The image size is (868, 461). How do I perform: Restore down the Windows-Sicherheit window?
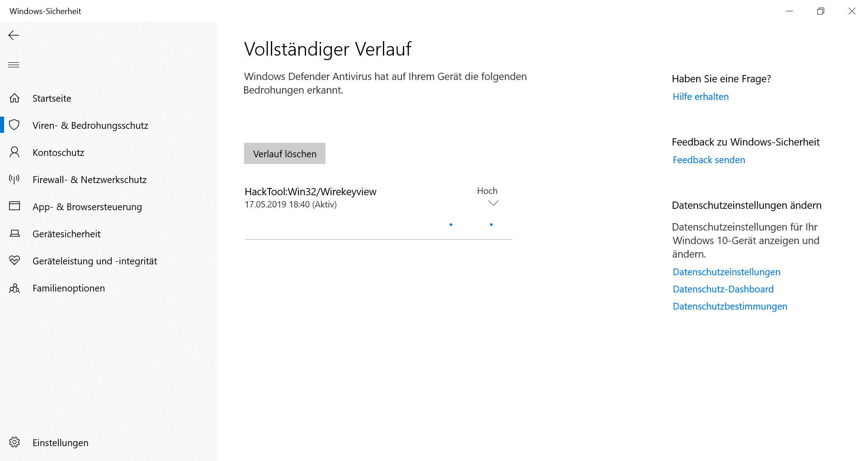coord(821,11)
